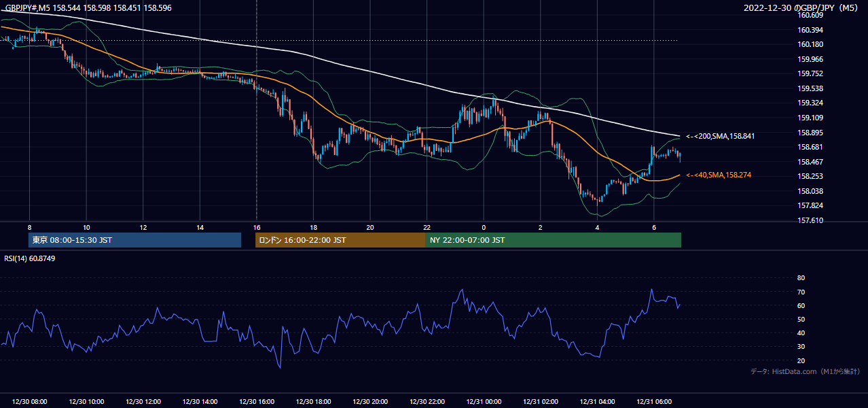Click the bottom axis label 12/30 20:00
Image resolution: width=868 pixels, height=408 pixels.
pyautogui.click(x=370, y=402)
